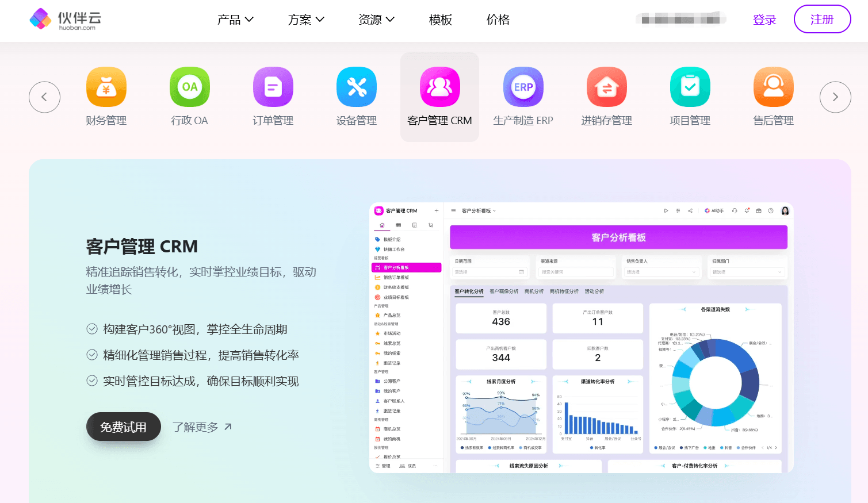
Task: Click the 客户总数 436 card
Action: (501, 318)
